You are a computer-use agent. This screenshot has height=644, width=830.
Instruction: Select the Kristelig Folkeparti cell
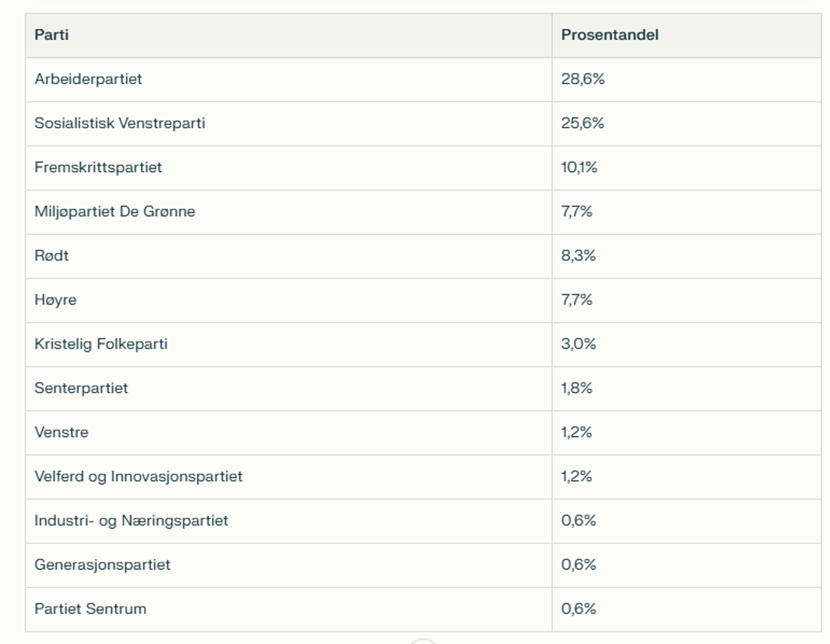pos(101,344)
